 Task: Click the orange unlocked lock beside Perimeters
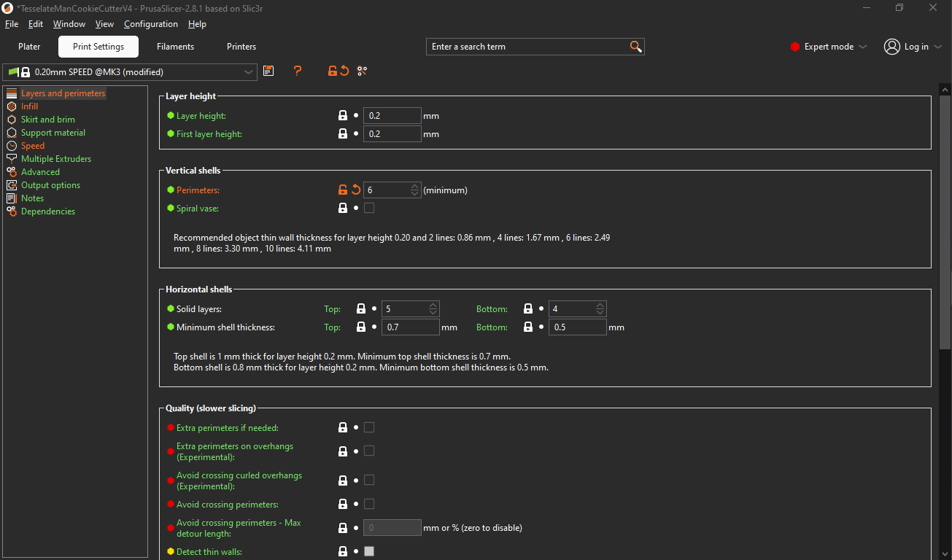[343, 190]
